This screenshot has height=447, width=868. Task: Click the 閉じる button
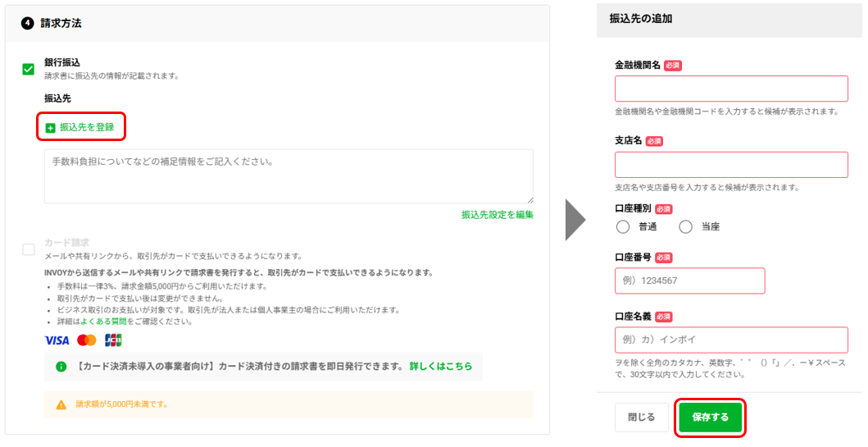click(x=642, y=417)
